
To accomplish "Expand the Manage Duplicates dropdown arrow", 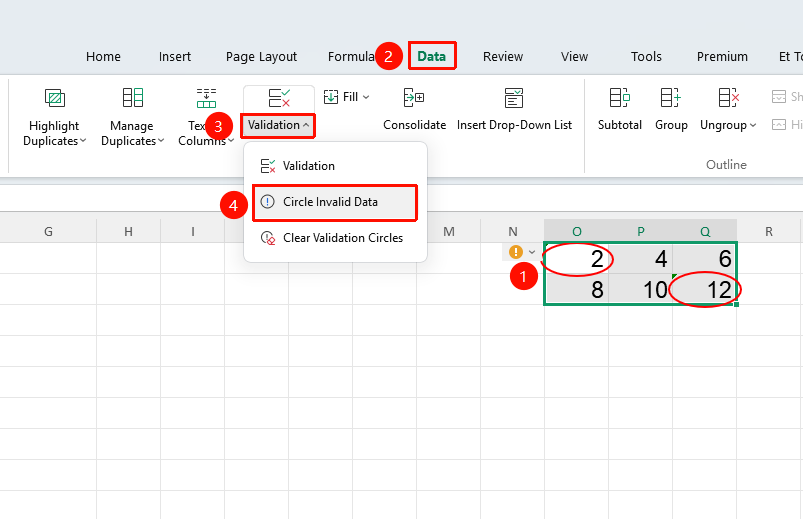I will point(161,141).
